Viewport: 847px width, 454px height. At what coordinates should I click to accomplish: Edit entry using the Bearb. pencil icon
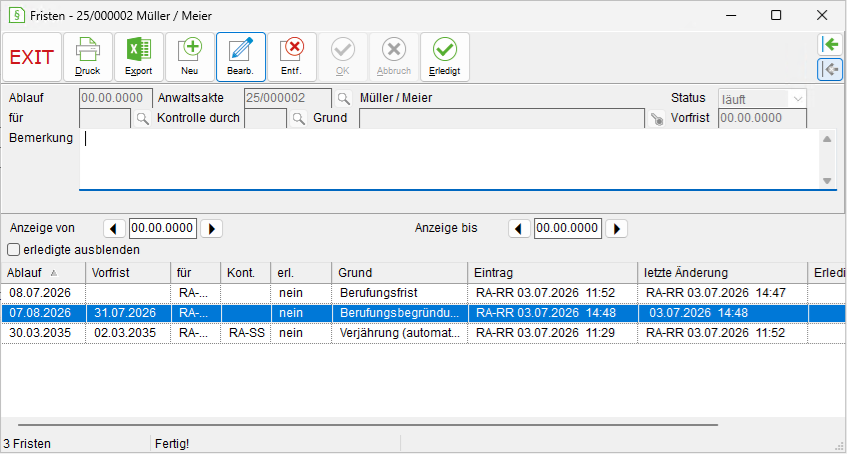pyautogui.click(x=240, y=57)
